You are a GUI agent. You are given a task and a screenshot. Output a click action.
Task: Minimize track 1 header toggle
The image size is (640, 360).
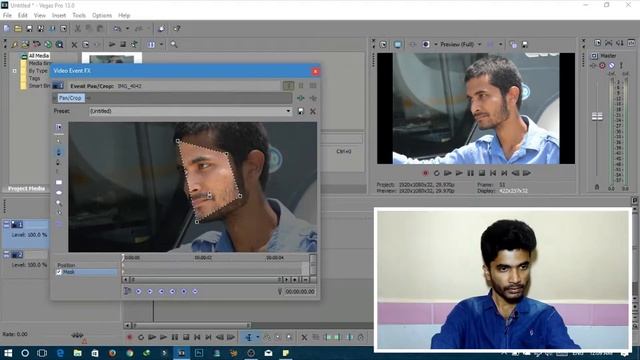pos(7,224)
